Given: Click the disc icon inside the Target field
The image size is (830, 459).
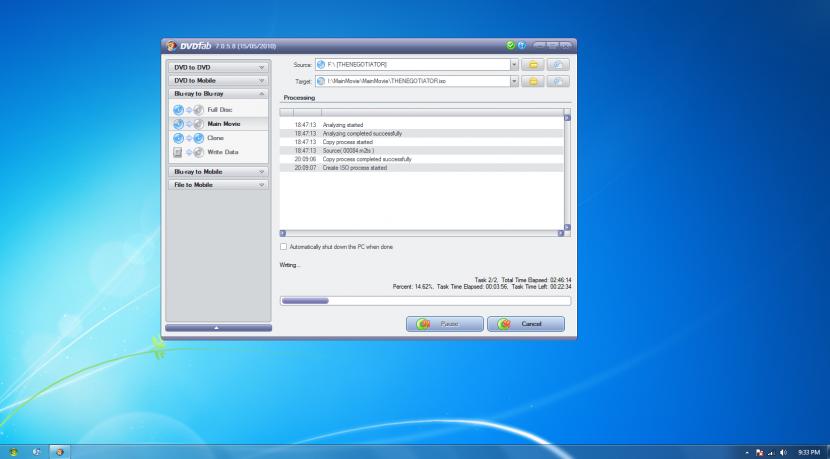Looking at the screenshot, I should 321,81.
